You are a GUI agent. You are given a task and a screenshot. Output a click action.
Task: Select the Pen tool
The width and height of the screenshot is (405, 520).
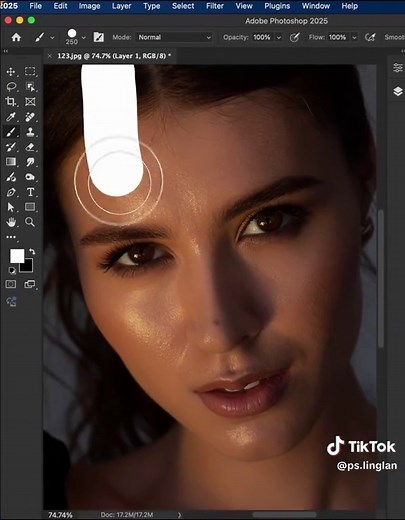coord(11,192)
